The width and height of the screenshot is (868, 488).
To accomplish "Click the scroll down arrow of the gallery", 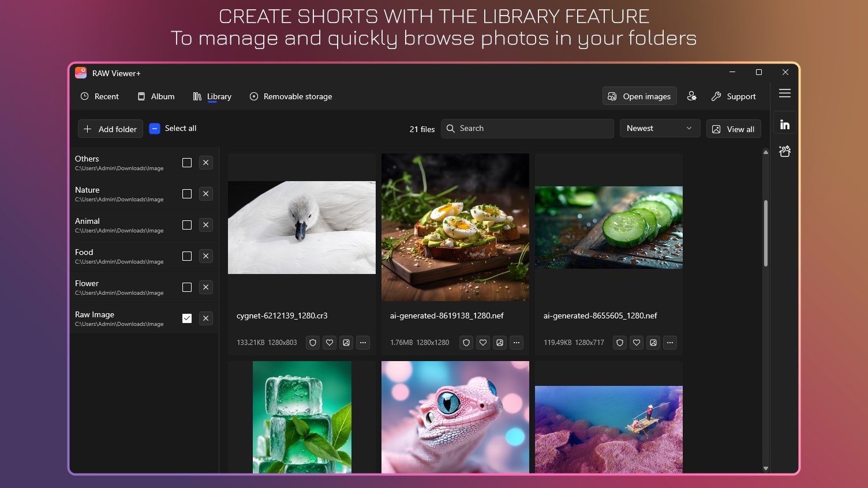I will (x=766, y=468).
